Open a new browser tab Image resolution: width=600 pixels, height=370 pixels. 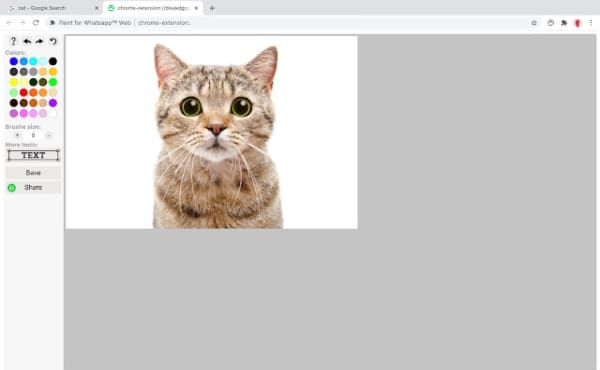pos(212,8)
